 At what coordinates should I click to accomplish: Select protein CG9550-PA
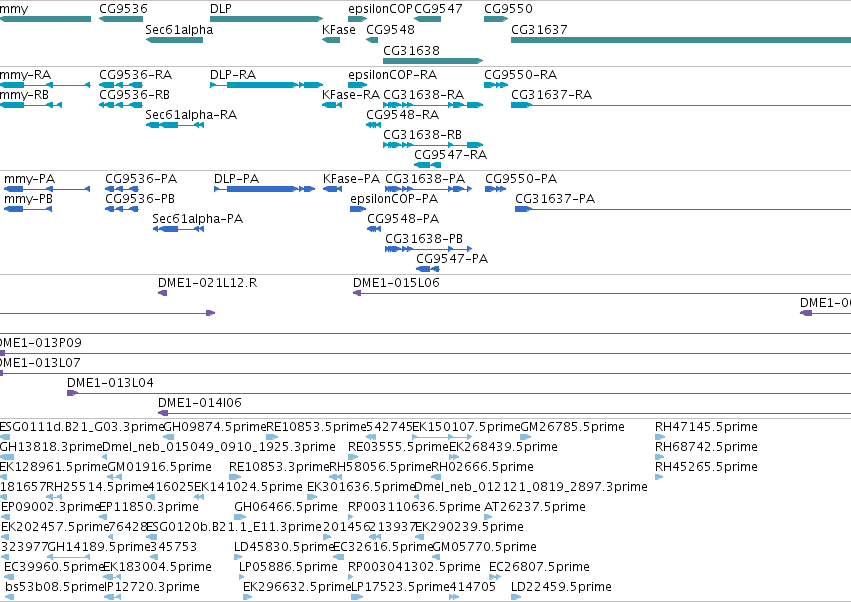(496, 189)
